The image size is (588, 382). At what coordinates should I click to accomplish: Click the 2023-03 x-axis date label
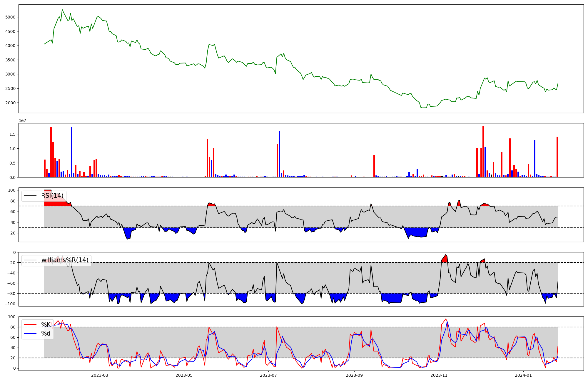pyautogui.click(x=100, y=375)
